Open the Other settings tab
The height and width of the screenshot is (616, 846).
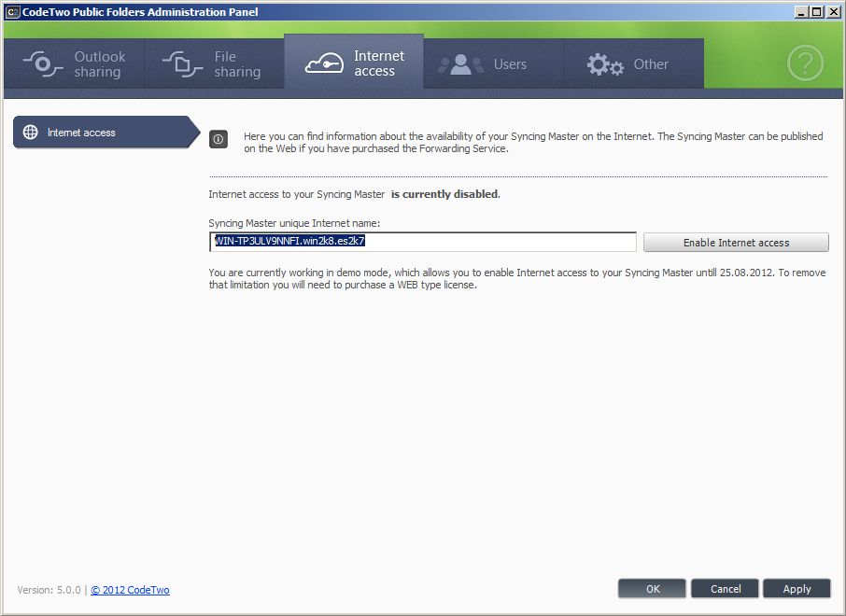point(634,63)
